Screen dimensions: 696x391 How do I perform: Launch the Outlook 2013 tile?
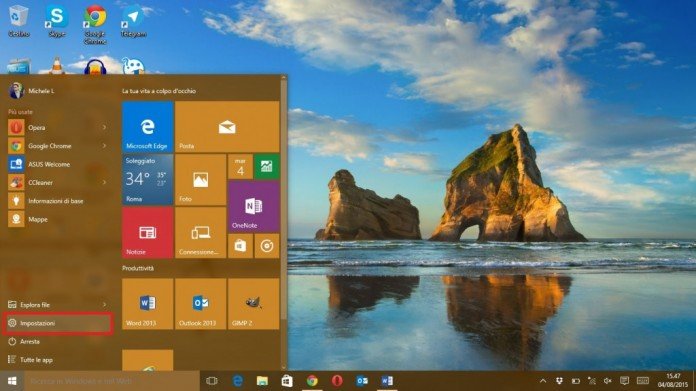pos(201,304)
